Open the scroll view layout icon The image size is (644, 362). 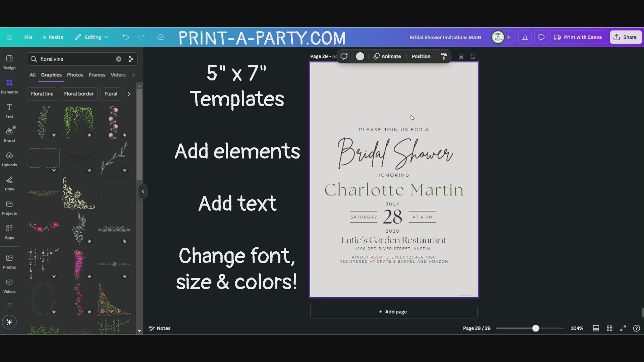coord(596,328)
